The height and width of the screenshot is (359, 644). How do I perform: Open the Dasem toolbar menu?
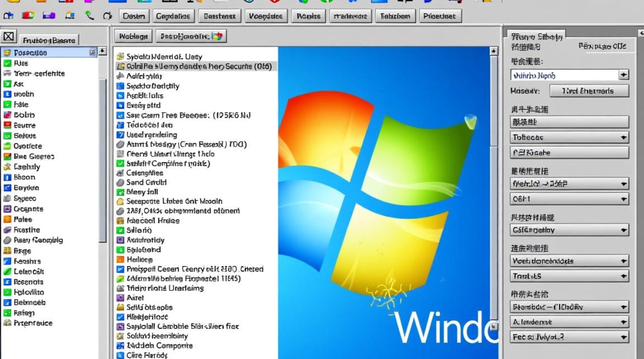click(134, 16)
